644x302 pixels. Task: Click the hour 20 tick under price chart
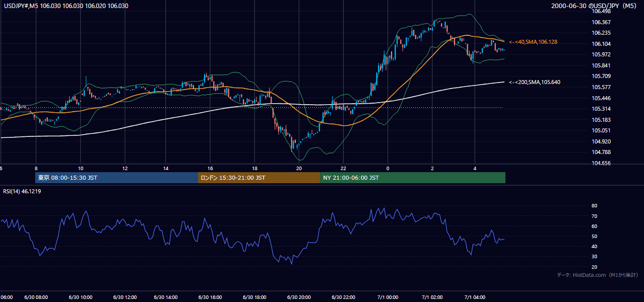pyautogui.click(x=299, y=168)
